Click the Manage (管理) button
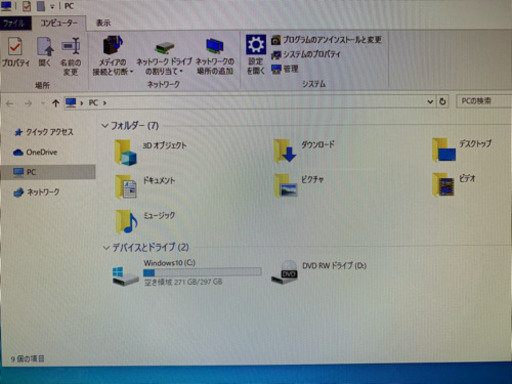The height and width of the screenshot is (384, 512). click(x=285, y=69)
